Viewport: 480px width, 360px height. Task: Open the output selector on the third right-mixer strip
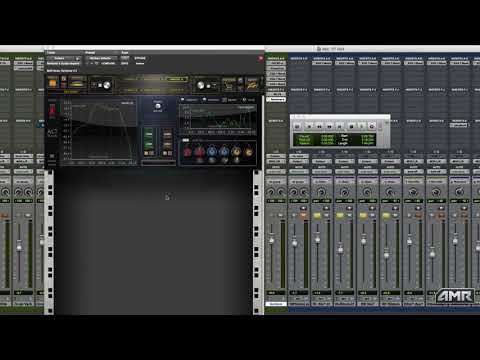pos(321,161)
